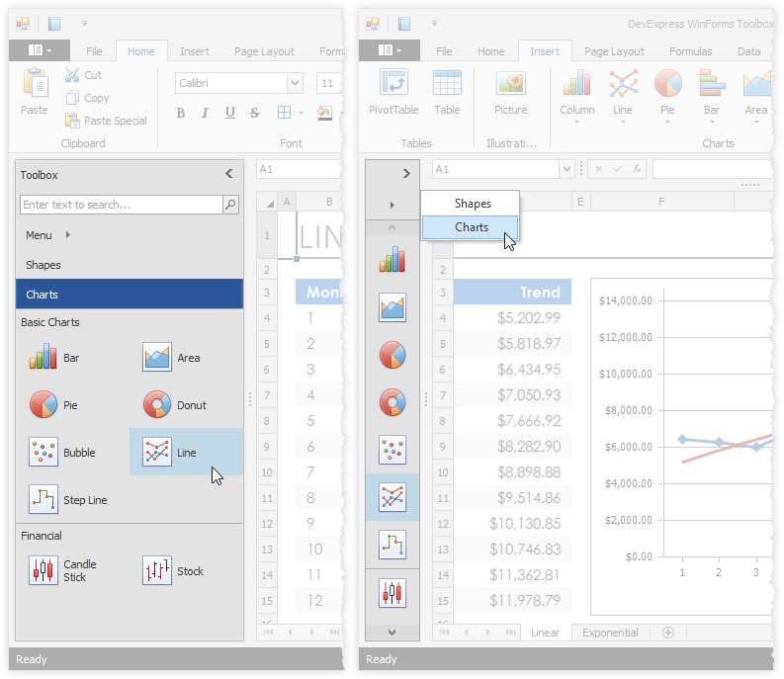Insert a Table from the ribbon
The image size is (784, 679).
(x=447, y=92)
